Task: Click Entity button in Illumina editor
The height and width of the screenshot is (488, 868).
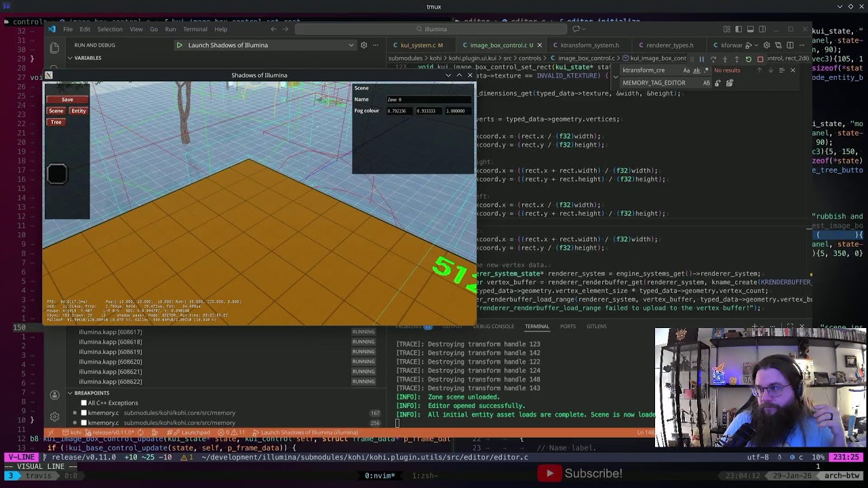Action: coord(79,110)
